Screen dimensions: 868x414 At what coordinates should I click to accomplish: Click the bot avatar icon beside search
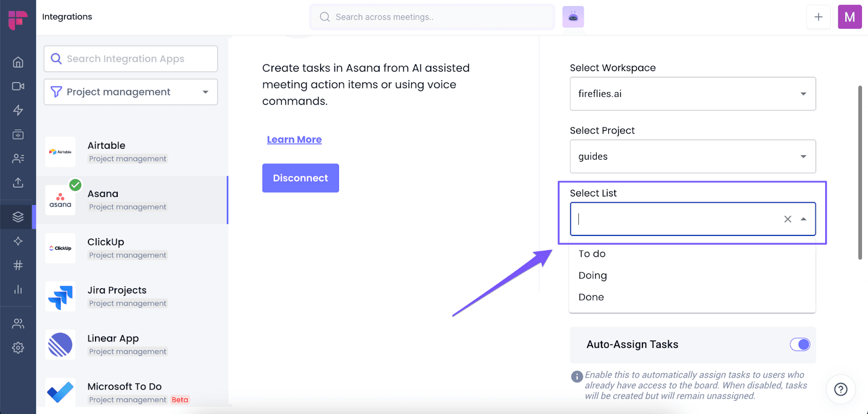573,17
